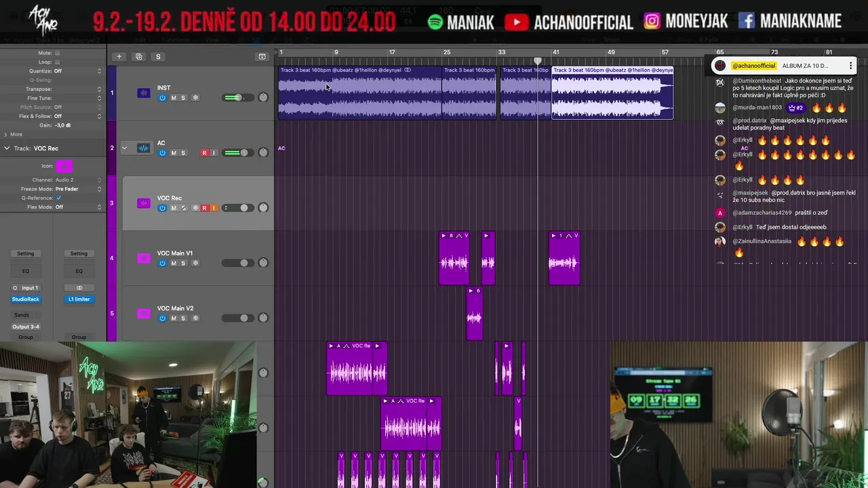
Task: Add a new track with the plus button
Action: 119,56
